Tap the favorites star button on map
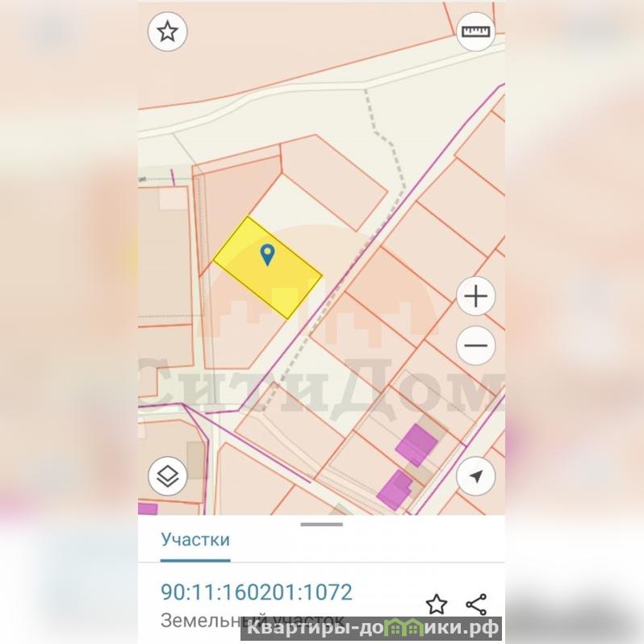 (x=168, y=31)
